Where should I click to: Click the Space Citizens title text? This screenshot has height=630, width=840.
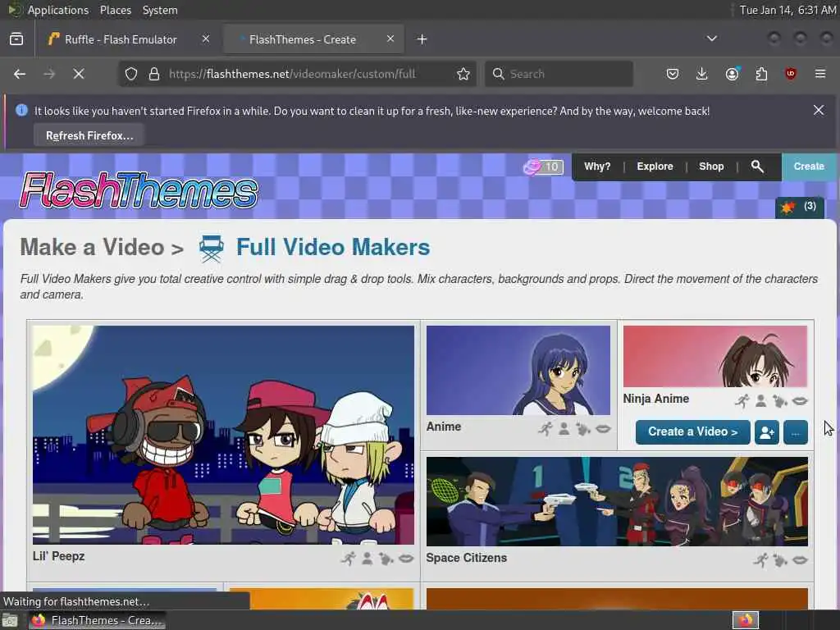click(466, 558)
